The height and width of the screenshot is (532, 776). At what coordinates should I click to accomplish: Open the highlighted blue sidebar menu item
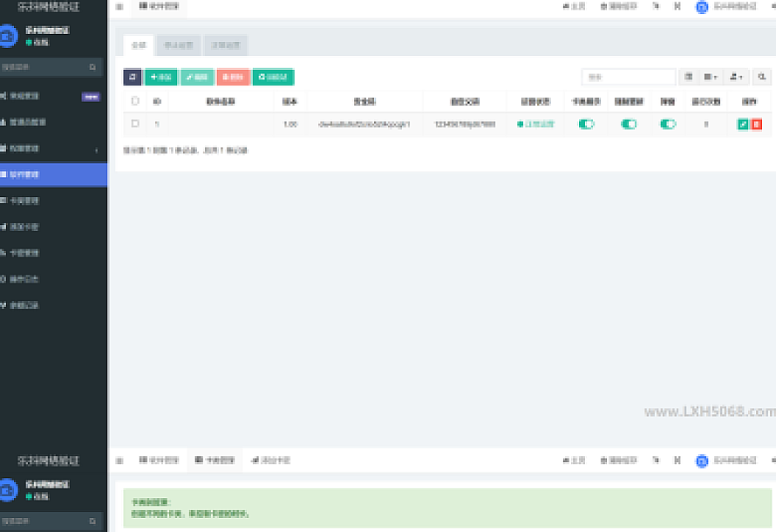pyautogui.click(x=52, y=174)
